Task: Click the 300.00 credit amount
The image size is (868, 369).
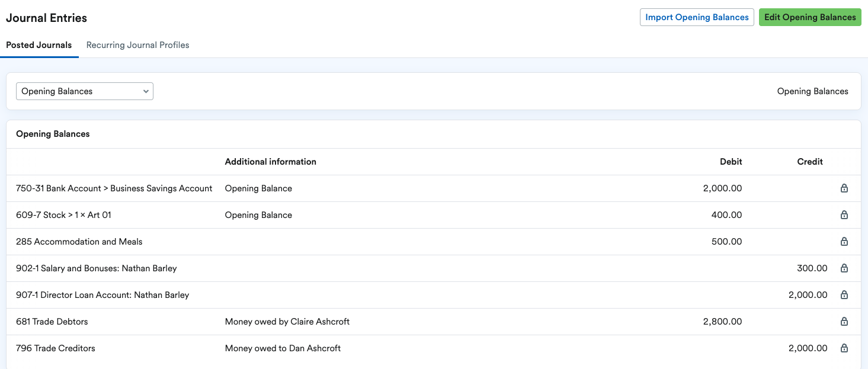Action: [x=812, y=268]
